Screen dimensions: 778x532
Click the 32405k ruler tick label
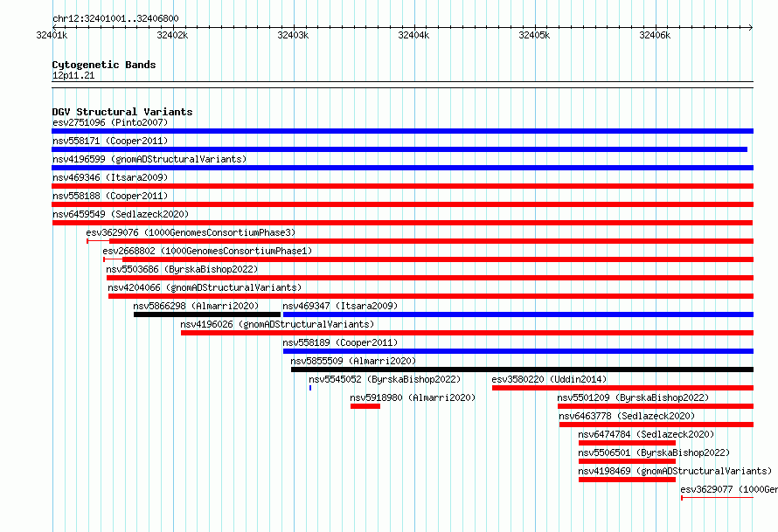click(534, 35)
